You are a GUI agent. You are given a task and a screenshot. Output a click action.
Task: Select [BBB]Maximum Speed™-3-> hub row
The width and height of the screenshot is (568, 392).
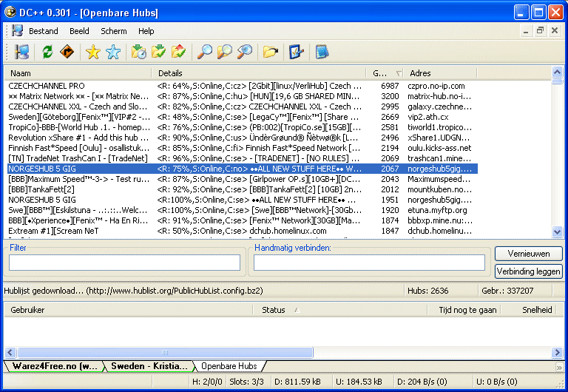pos(242,179)
